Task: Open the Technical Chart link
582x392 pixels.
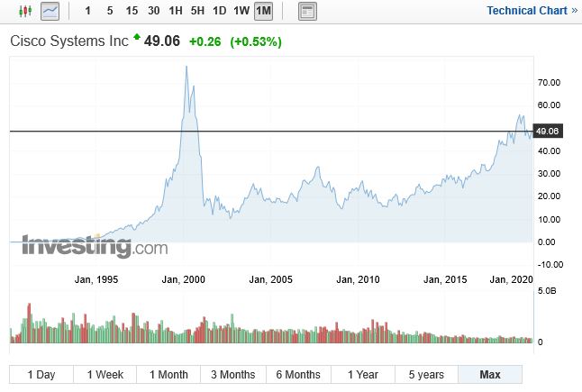Action: [x=532, y=11]
